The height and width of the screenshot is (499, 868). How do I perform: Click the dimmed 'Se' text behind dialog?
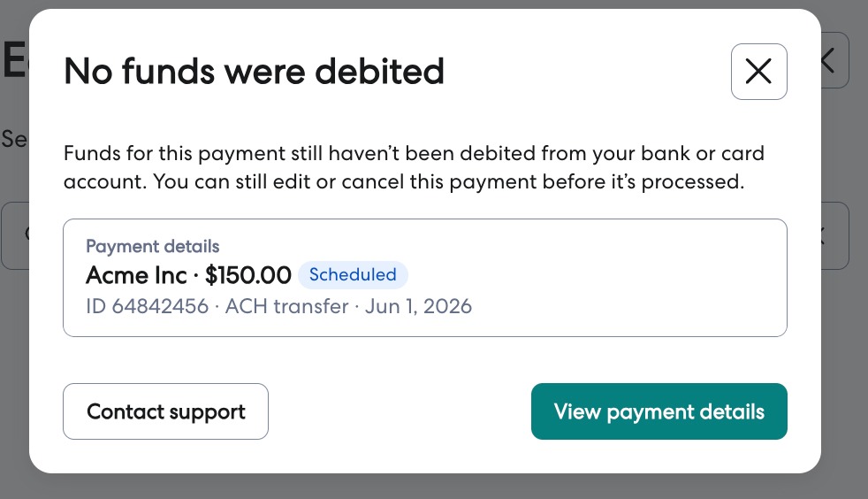14,139
